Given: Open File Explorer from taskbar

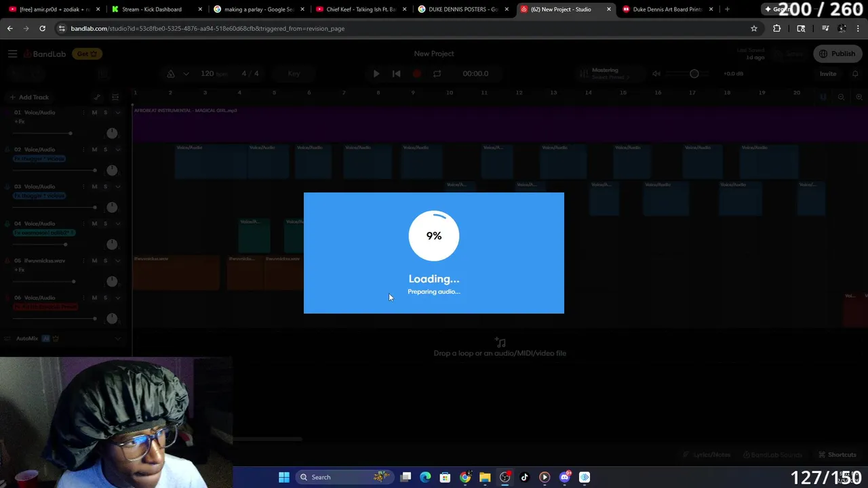Looking at the screenshot, I should tap(485, 477).
